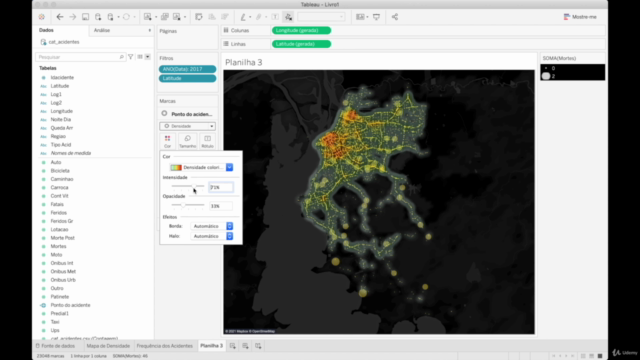Click the Pesquisar search field

click(x=80, y=57)
